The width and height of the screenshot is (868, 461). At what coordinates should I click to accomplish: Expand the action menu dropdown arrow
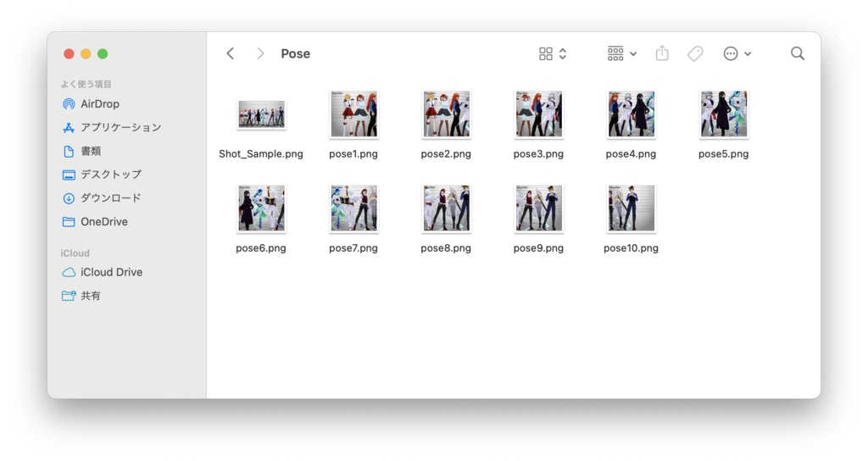(x=748, y=54)
